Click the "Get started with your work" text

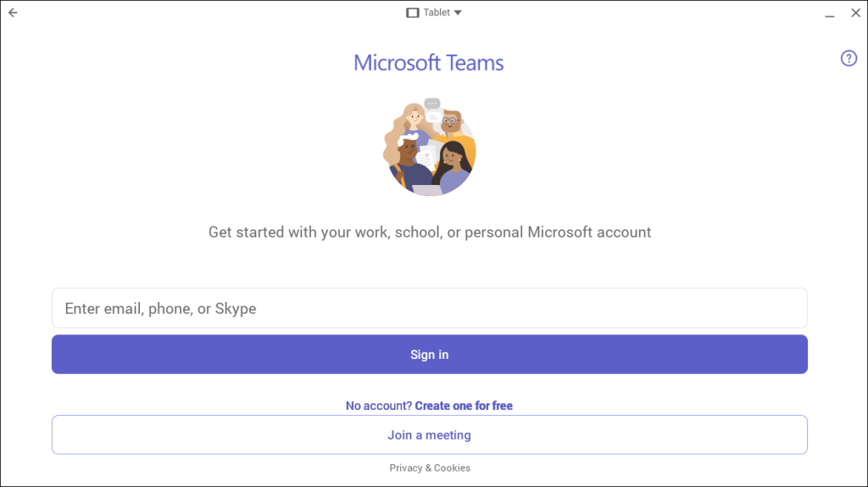point(429,232)
